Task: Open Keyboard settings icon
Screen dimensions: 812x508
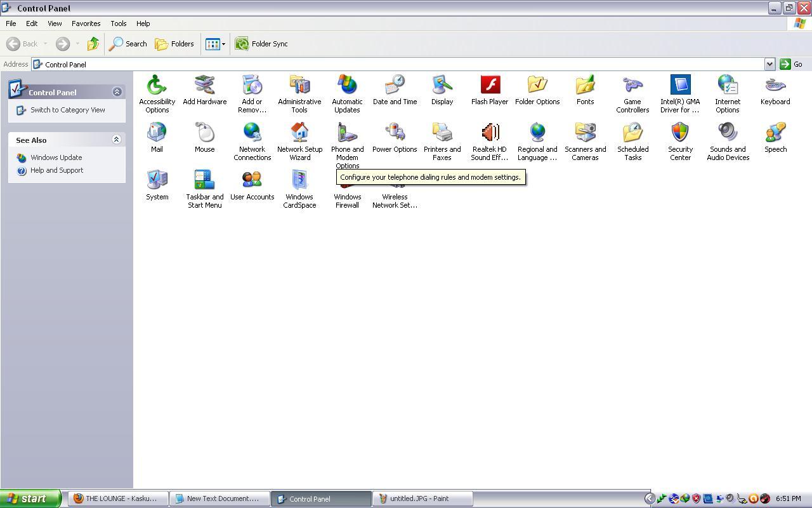Action: [775, 84]
